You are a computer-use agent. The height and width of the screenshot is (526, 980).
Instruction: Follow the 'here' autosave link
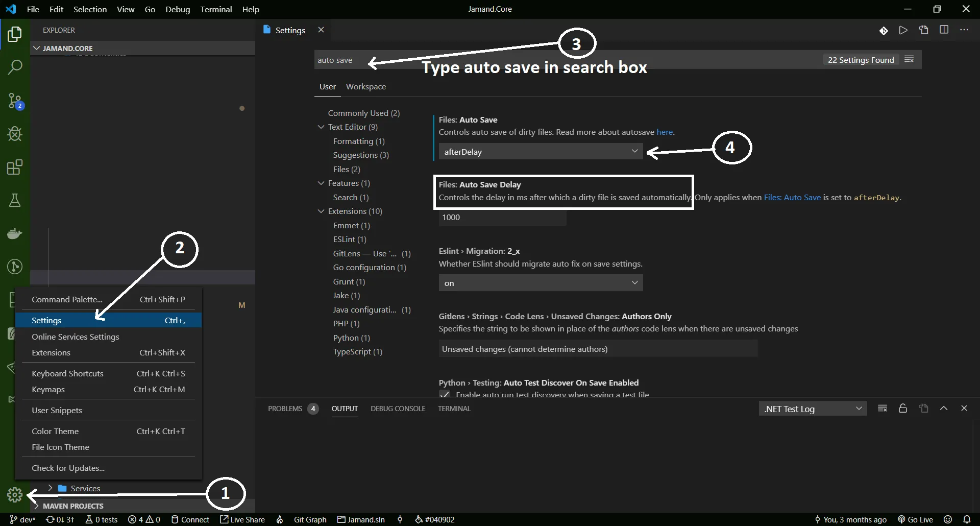pyautogui.click(x=665, y=132)
